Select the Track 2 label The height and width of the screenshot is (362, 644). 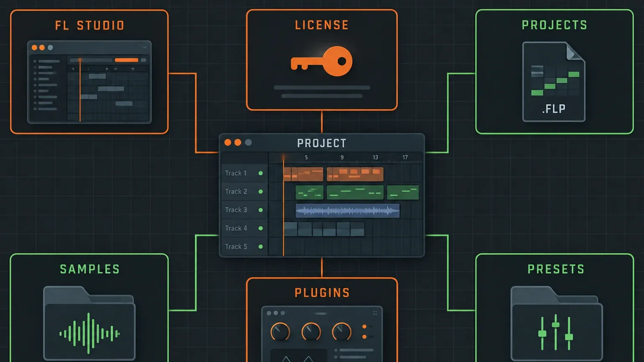[236, 191]
